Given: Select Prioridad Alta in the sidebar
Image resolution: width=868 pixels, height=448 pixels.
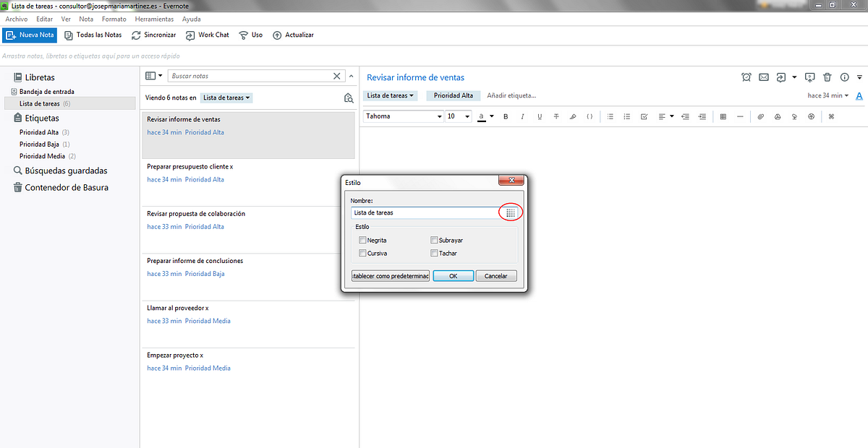Looking at the screenshot, I should [39, 132].
